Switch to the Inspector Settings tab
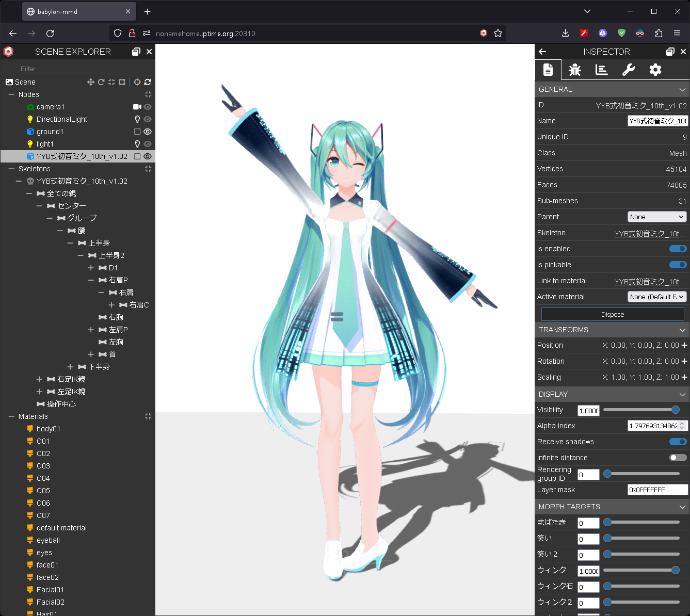This screenshot has height=616, width=690. click(655, 70)
